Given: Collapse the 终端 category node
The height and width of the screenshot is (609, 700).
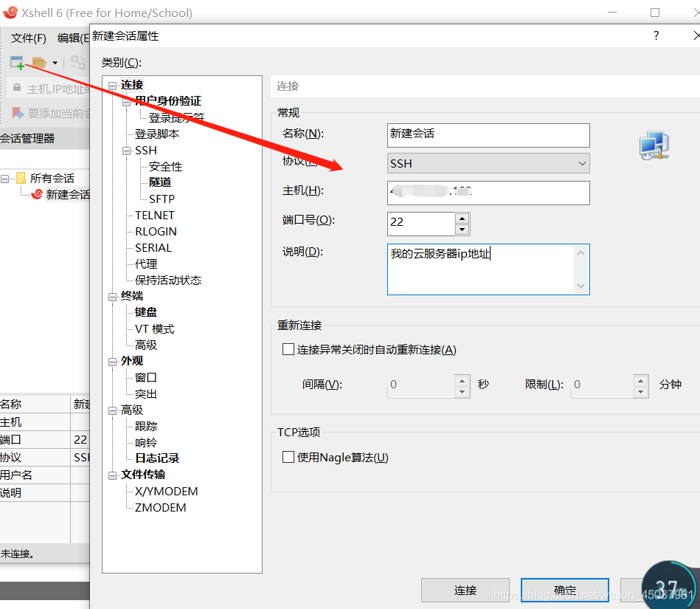Looking at the screenshot, I should [113, 297].
